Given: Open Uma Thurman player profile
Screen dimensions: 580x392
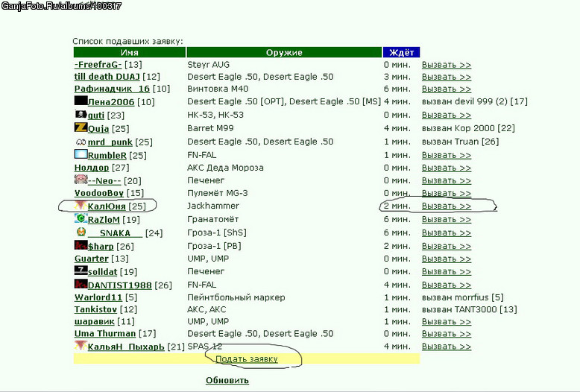Looking at the screenshot, I should pyautogui.click(x=105, y=334).
